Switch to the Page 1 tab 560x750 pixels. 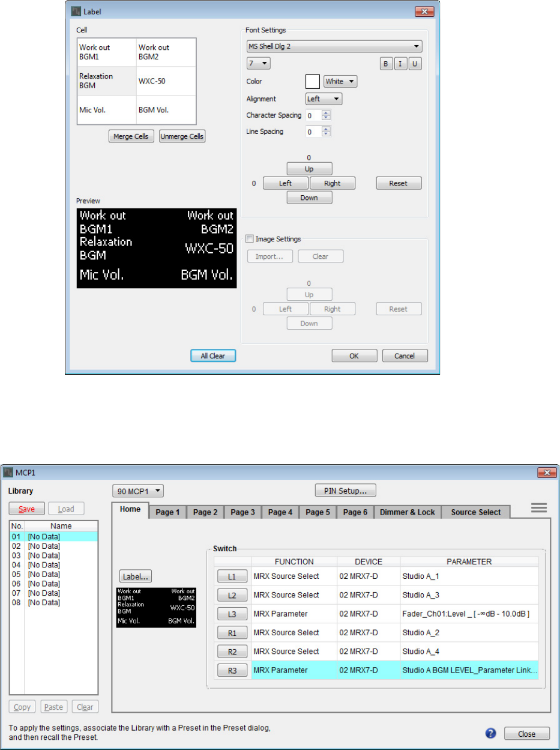click(x=168, y=512)
